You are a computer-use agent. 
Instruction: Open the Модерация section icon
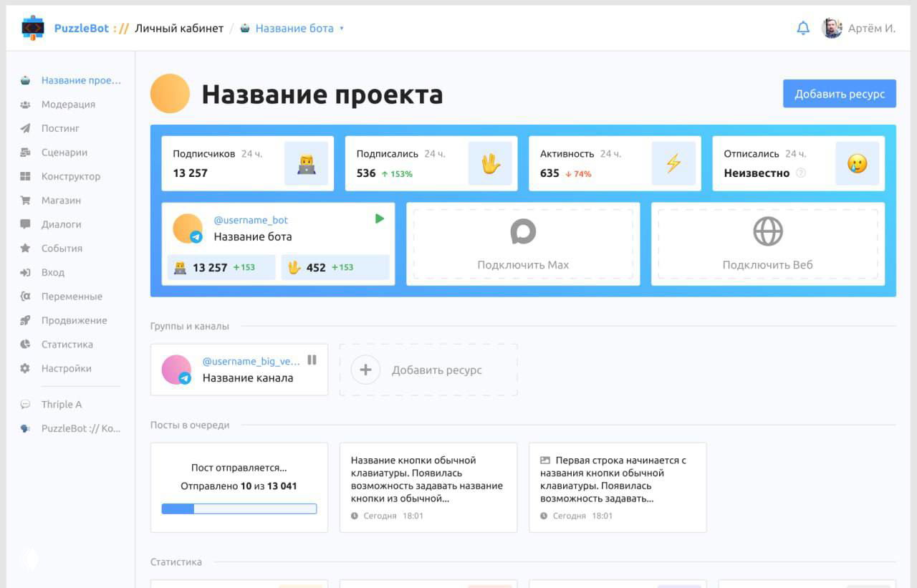(x=25, y=104)
